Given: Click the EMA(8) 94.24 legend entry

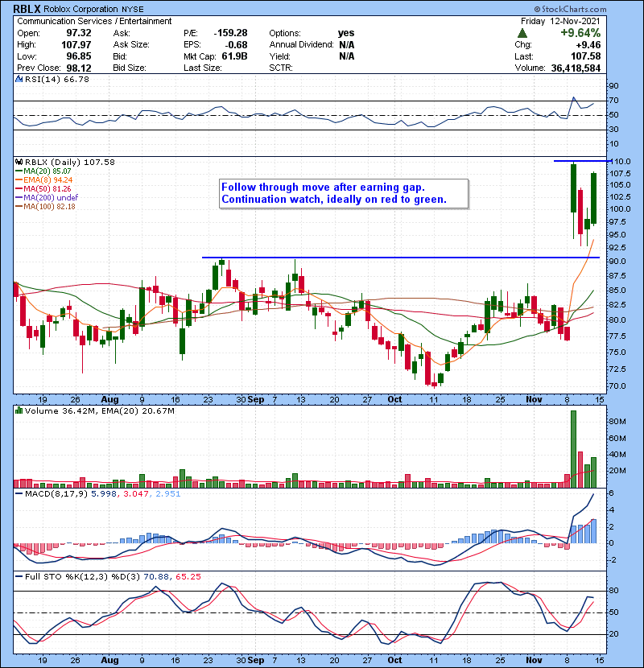Looking at the screenshot, I should tap(48, 180).
